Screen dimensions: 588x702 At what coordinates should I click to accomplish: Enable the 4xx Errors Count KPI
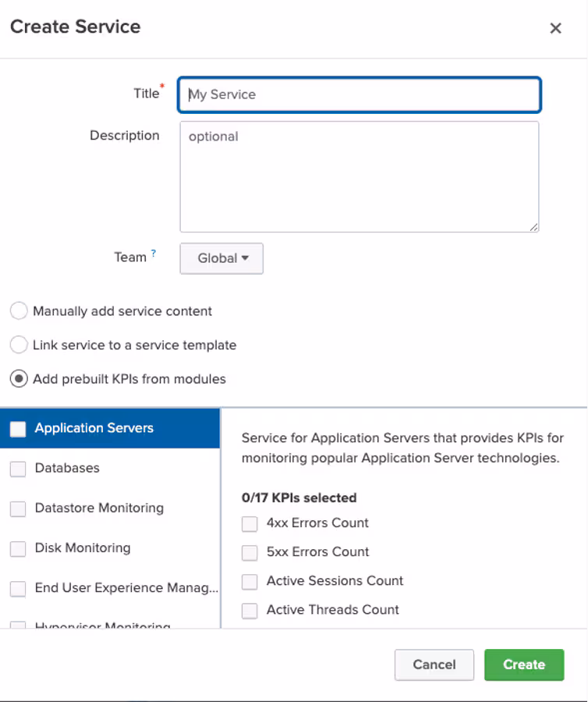point(250,523)
